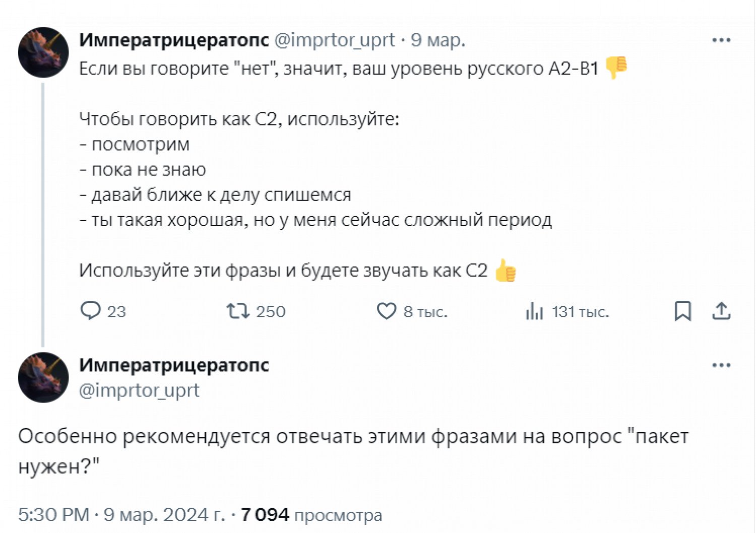
Task: Click the @imprtor_uprt handle under reply author
Action: [139, 390]
